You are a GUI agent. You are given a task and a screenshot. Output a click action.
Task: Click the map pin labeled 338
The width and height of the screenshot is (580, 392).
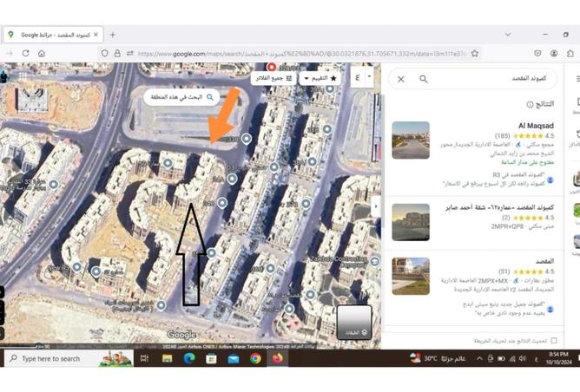247,139
